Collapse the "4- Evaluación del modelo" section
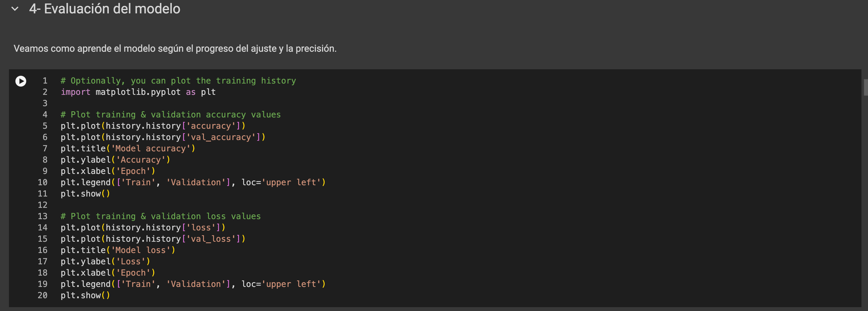 [x=15, y=9]
